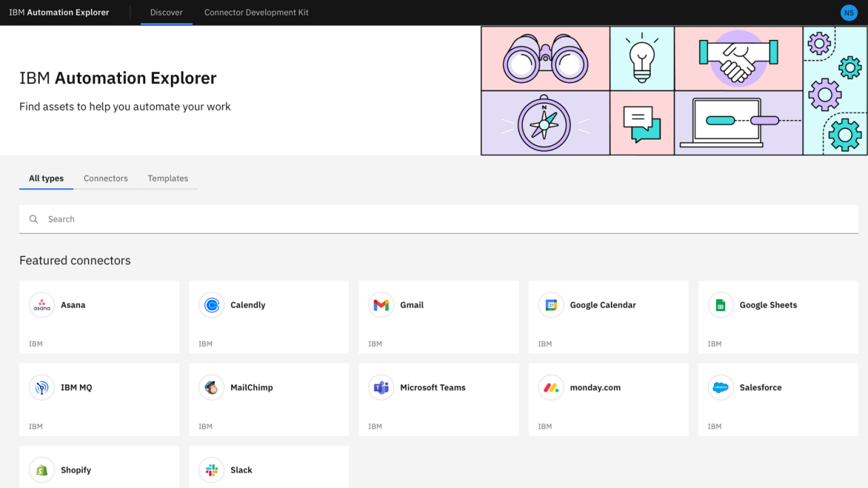868x488 pixels.
Task: Click the Gmail envelope icon
Action: click(x=381, y=305)
